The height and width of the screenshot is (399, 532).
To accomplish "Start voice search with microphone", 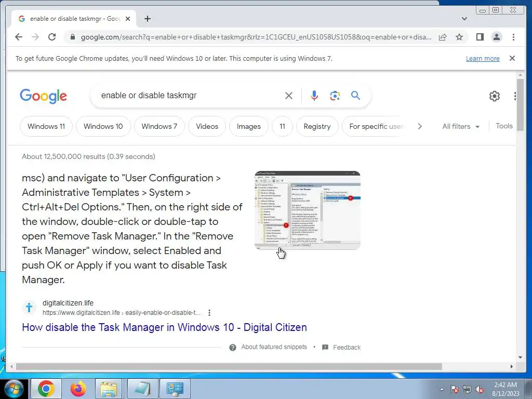I will click(314, 96).
